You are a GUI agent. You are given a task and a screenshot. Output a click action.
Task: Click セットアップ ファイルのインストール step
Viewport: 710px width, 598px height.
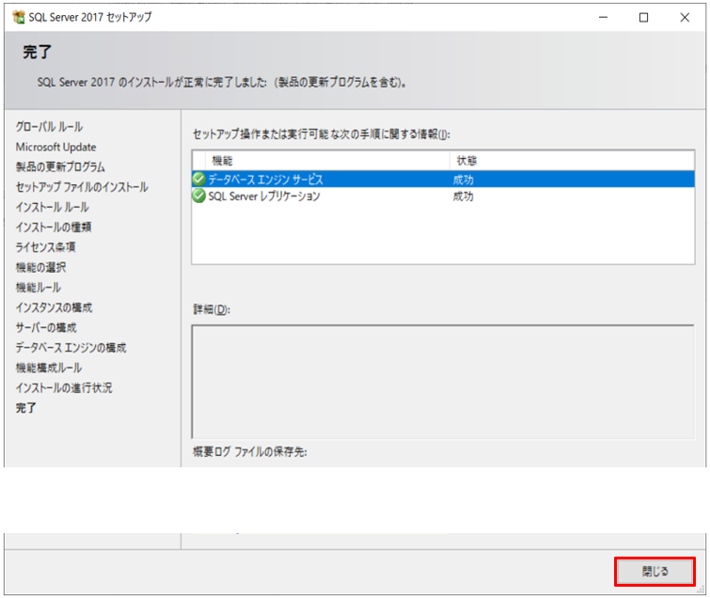pyautogui.click(x=82, y=187)
